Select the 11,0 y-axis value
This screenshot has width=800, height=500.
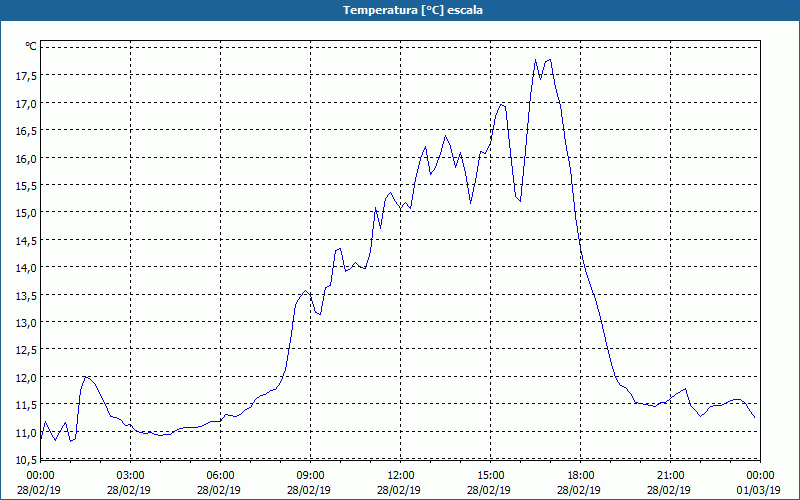pyautogui.click(x=26, y=433)
